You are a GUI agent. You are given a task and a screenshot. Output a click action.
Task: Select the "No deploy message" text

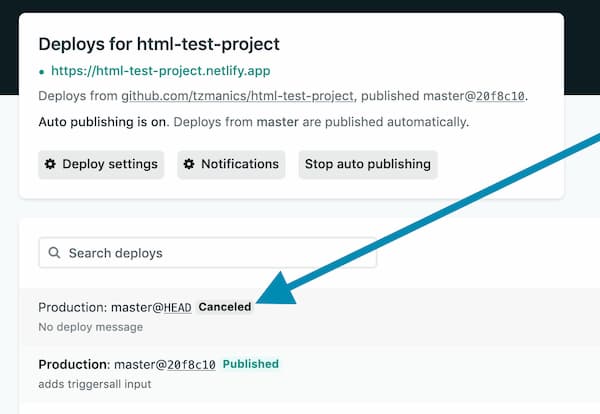click(90, 327)
